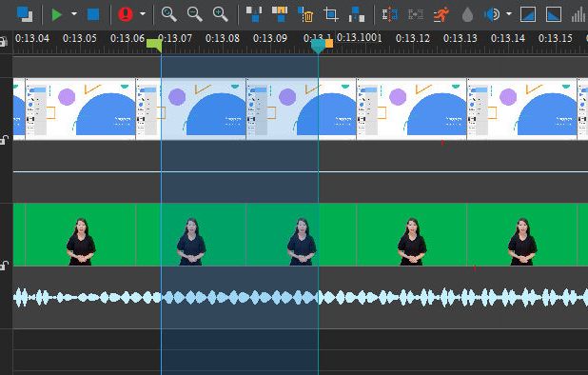The height and width of the screenshot is (375, 588).
Task: Expand the record narration dropdown arrow
Action: point(143,14)
